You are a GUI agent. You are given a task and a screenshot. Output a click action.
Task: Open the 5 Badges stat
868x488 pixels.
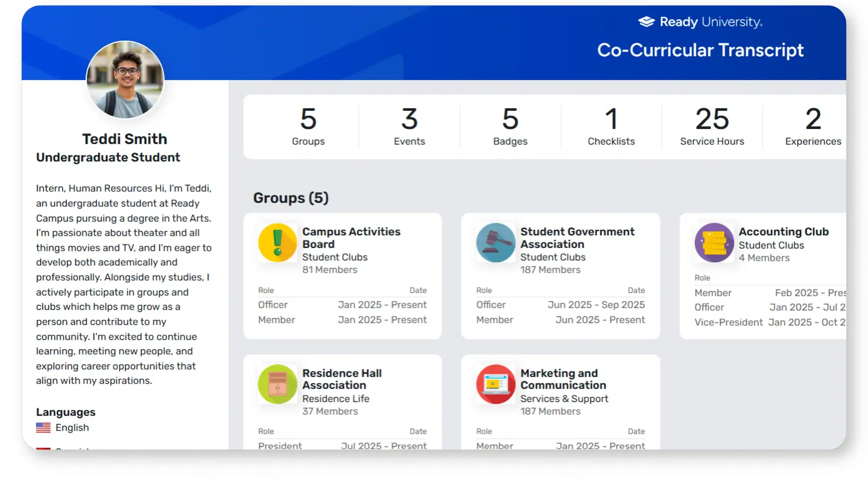[510, 126]
